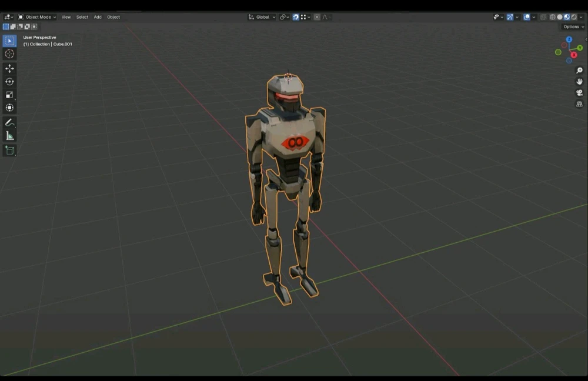Select the Rotate tool

(x=9, y=81)
